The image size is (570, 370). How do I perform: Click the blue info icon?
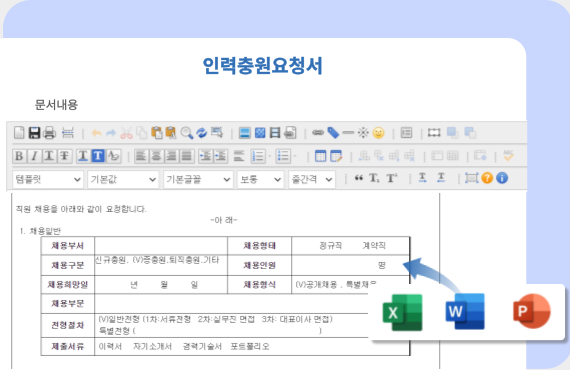[502, 178]
